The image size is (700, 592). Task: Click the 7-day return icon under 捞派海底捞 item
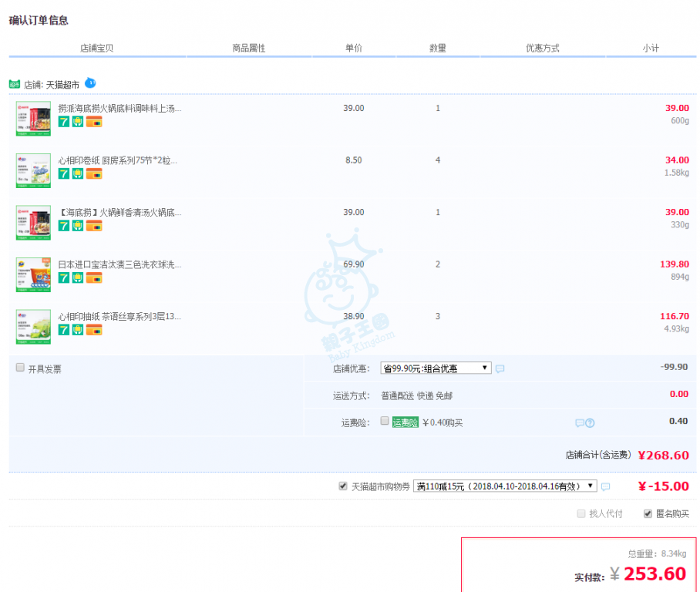[64, 122]
